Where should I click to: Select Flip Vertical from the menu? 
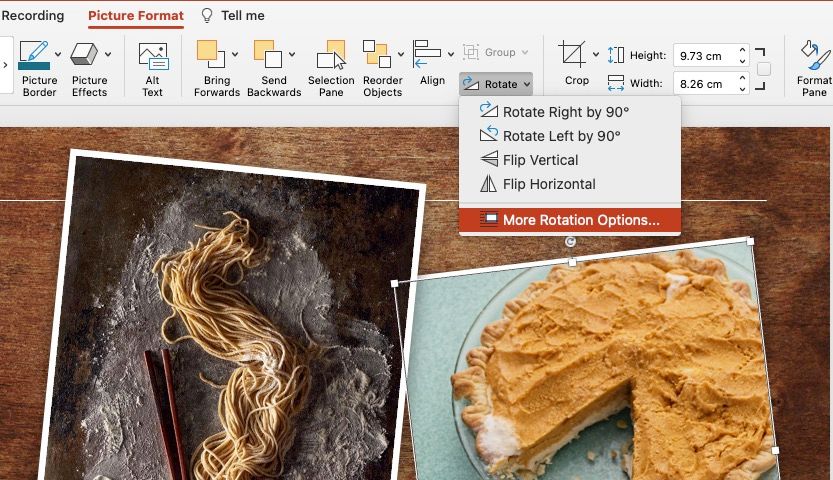click(570, 160)
